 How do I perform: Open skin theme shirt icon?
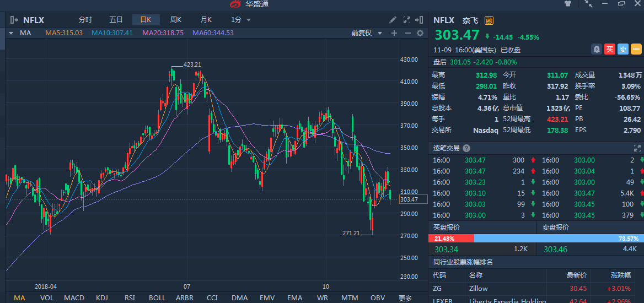[568, 4]
